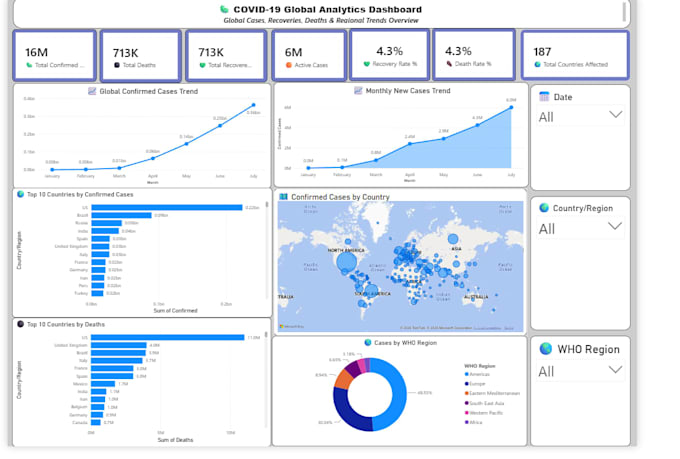
Task: Click the Sum of Confirmed axis title
Action: point(175,311)
